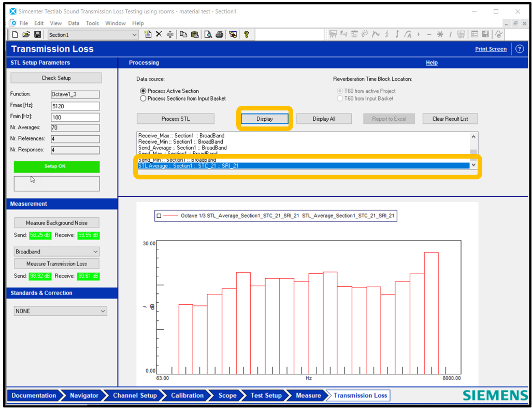Open the Section1 dropdown in toolbar
The width and height of the screenshot is (532, 409).
click(x=134, y=35)
